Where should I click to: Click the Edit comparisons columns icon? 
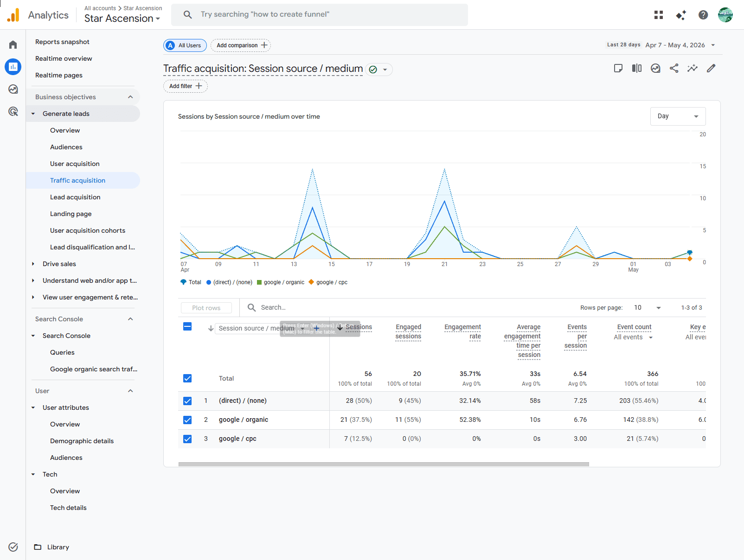[637, 69]
